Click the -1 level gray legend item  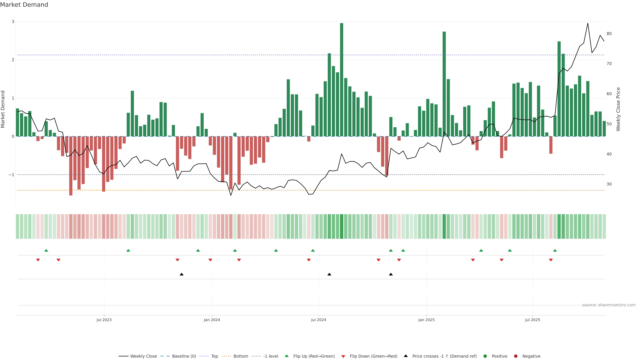pyautogui.click(x=271, y=356)
